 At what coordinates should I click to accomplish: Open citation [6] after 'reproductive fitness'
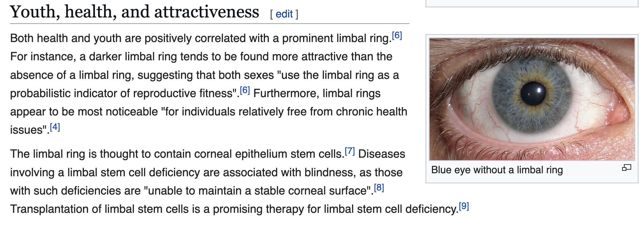tap(245, 90)
